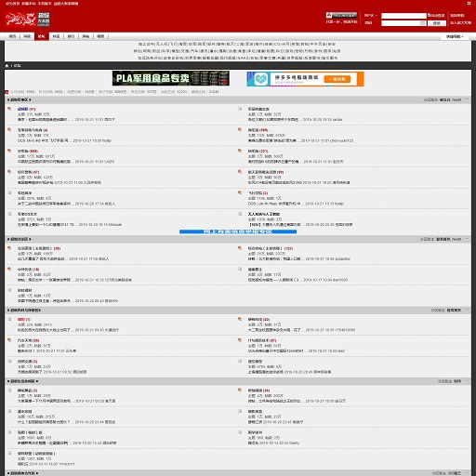Click the new-posts icon beside the 海军版 forum

240,130
